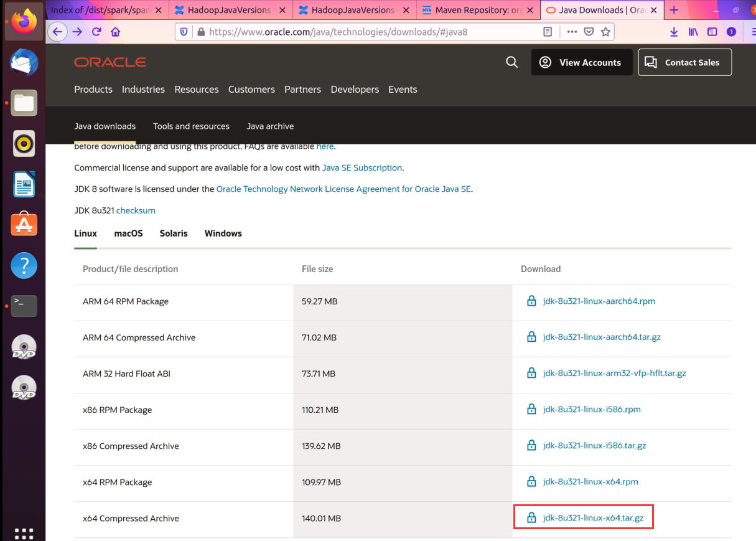
Task: Go to the Firefox home page icon
Action: pos(115,32)
